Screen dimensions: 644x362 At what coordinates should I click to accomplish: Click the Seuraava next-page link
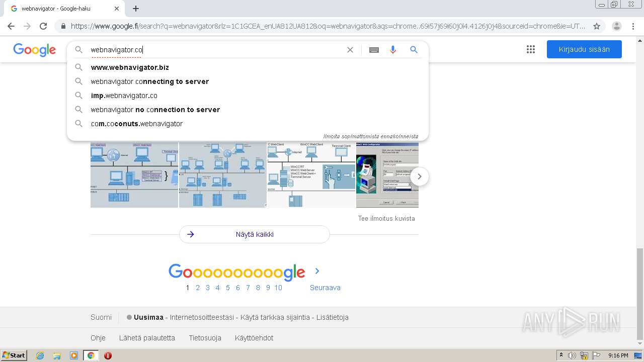325,288
